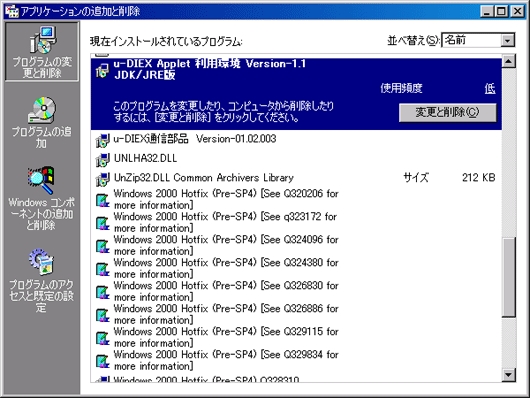Viewport: 530px width, 398px height.
Task: Select Hotfix See Q320206 row text
Action: (x=226, y=200)
